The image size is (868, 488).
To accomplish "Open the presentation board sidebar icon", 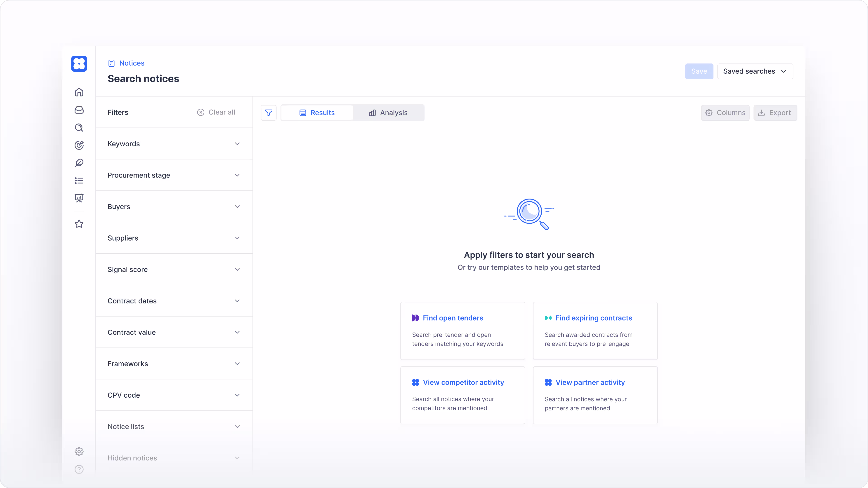I will [79, 198].
